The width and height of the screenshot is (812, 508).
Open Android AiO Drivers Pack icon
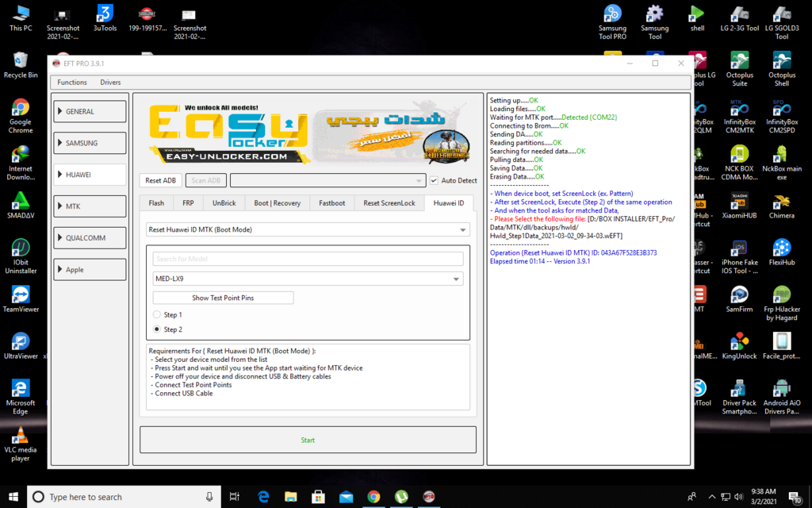[x=781, y=397]
